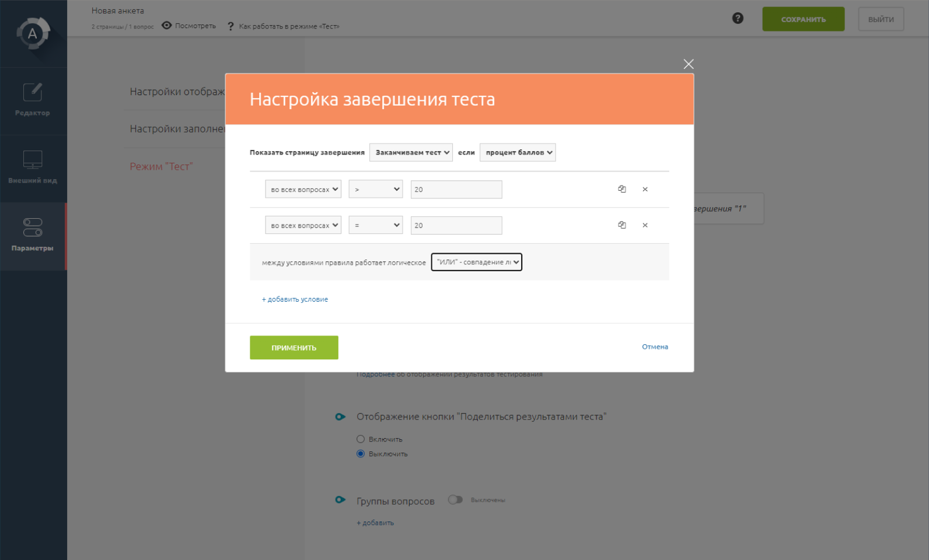
Task: Click the добавить условие link
Action: click(x=295, y=299)
